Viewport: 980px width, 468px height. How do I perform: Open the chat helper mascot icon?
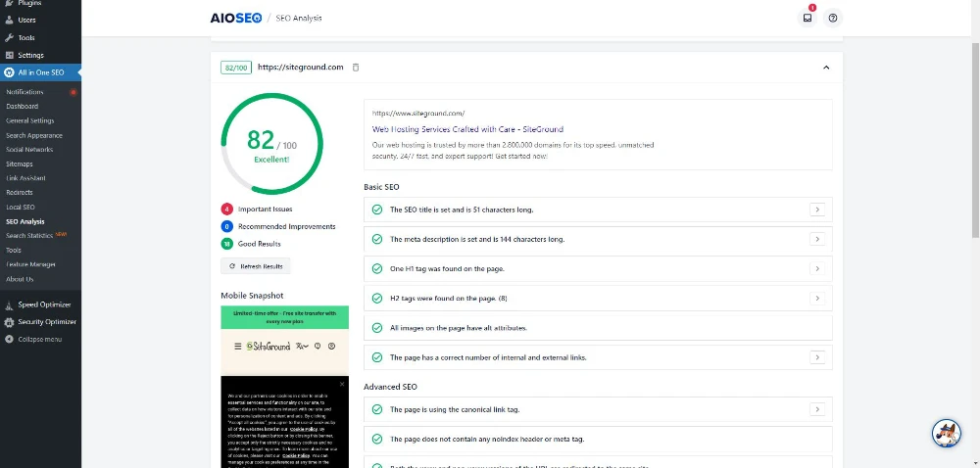point(947,433)
